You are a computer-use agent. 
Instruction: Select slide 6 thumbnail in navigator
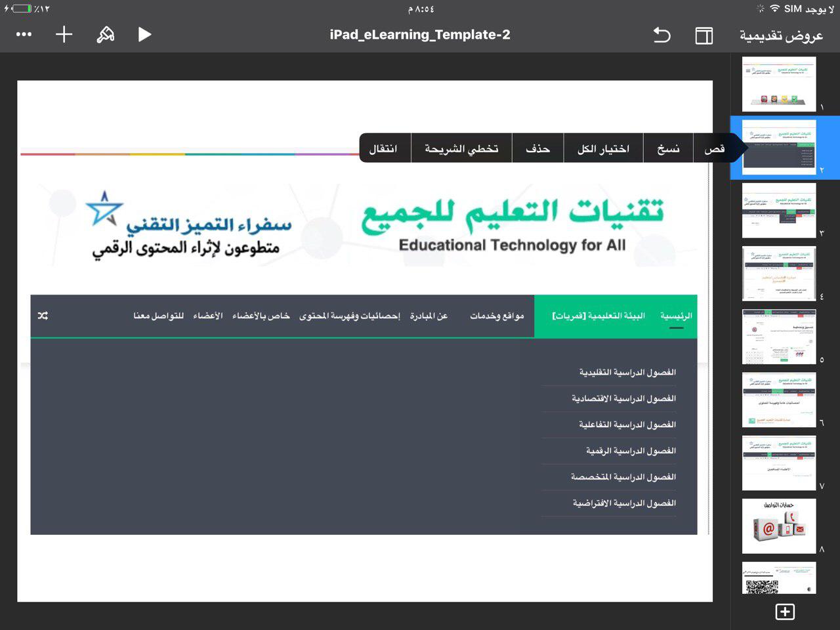click(x=779, y=400)
